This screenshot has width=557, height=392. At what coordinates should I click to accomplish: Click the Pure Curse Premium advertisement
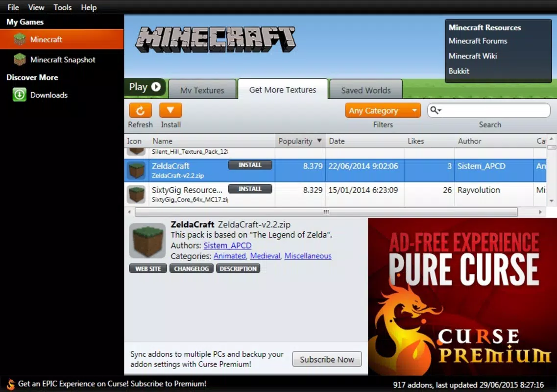(x=462, y=297)
